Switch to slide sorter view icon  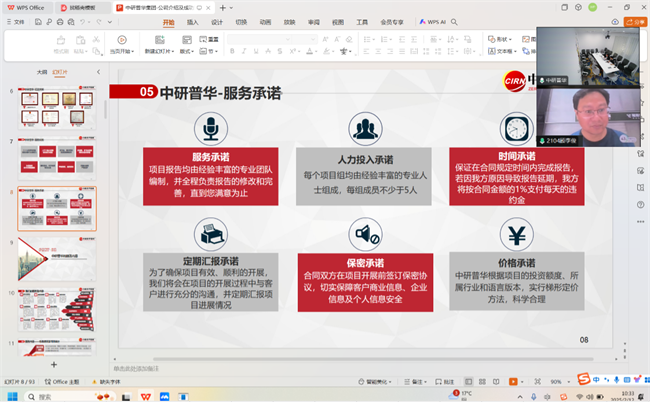pos(482,382)
